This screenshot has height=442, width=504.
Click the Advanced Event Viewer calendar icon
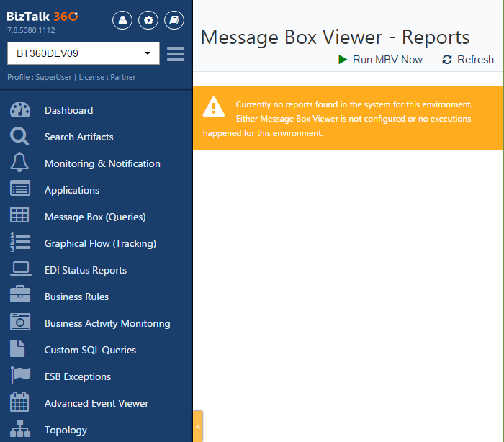[x=19, y=402]
